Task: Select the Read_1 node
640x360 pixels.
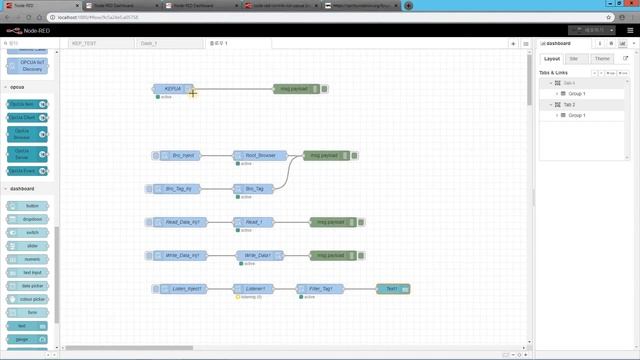Action: pyautogui.click(x=253, y=222)
